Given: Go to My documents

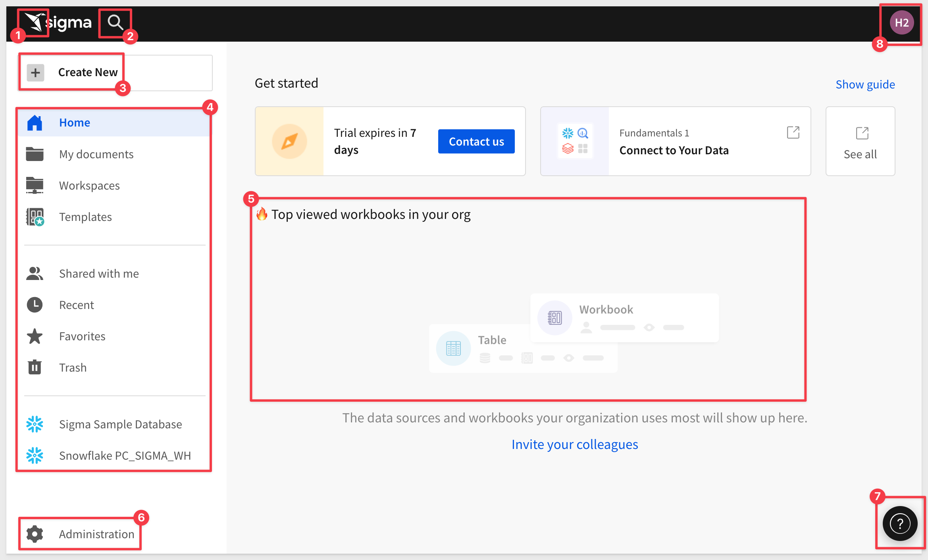Looking at the screenshot, I should click(x=114, y=154).
